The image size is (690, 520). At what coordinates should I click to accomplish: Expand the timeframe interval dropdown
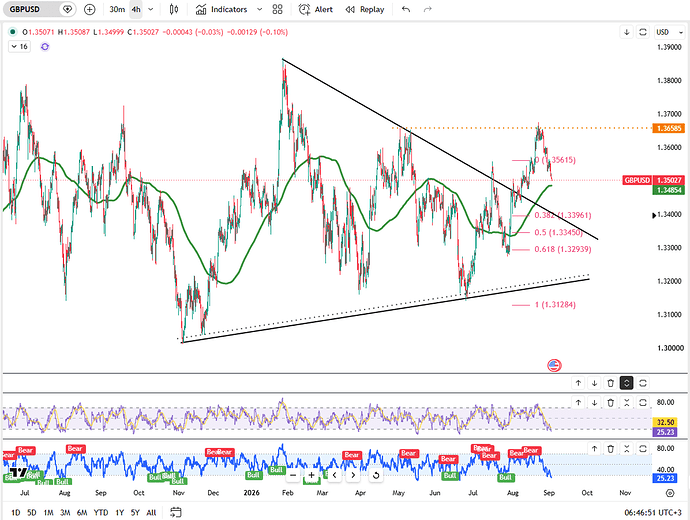tap(150, 9)
